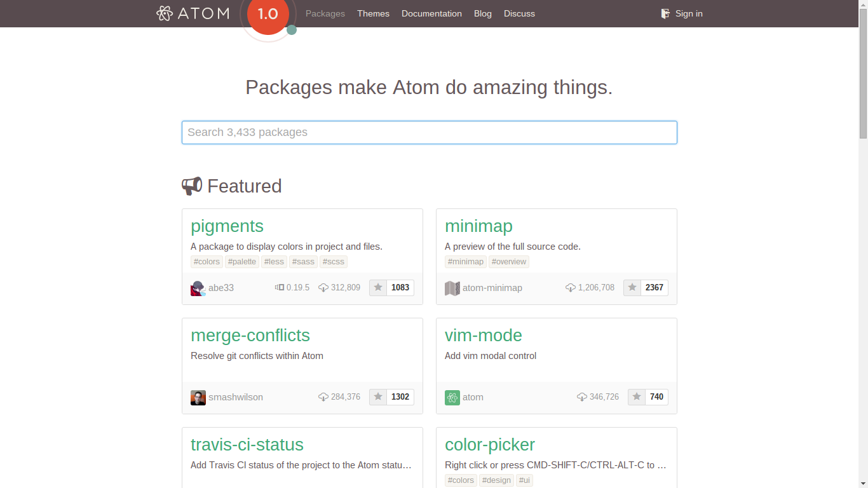Click the download icon on vim-mode card

pyautogui.click(x=582, y=397)
